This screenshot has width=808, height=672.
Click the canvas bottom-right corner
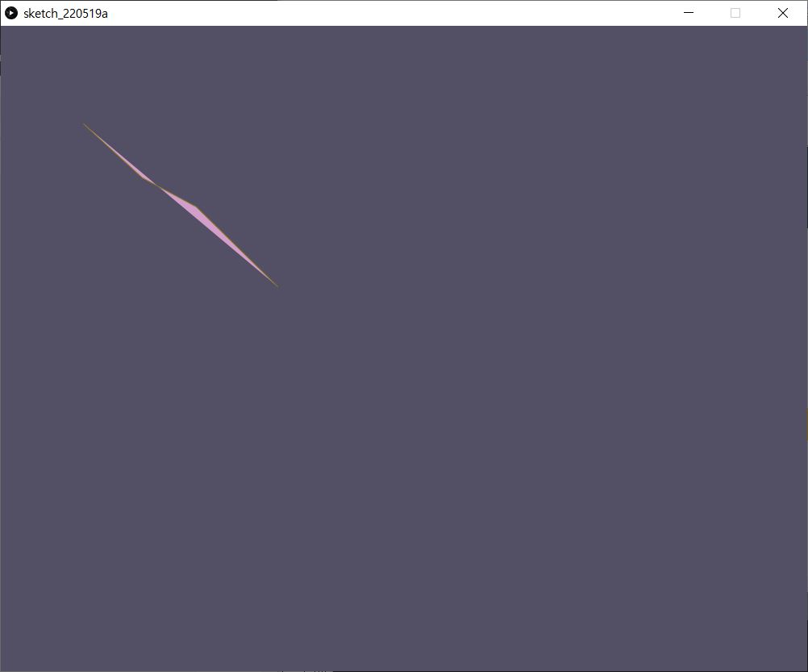pyautogui.click(x=803, y=666)
